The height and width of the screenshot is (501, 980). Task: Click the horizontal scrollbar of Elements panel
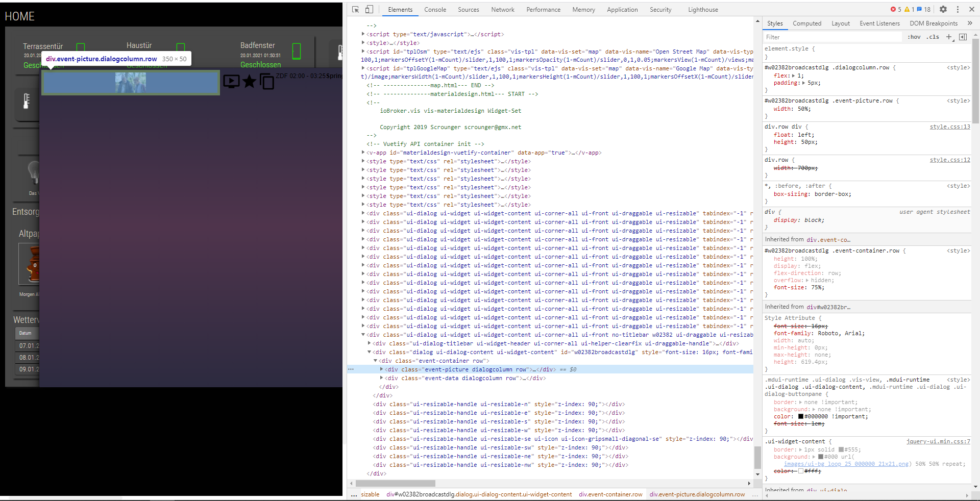[x=396, y=483]
